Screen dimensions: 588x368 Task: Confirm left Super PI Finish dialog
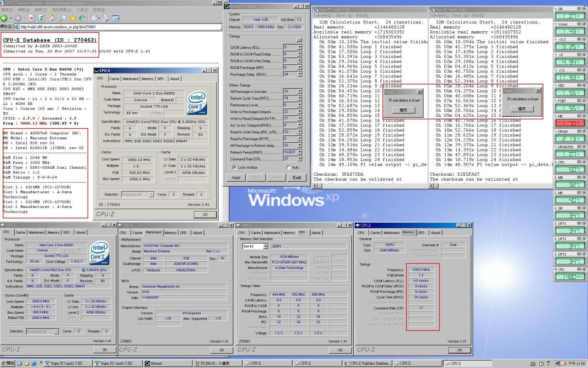tap(404, 110)
